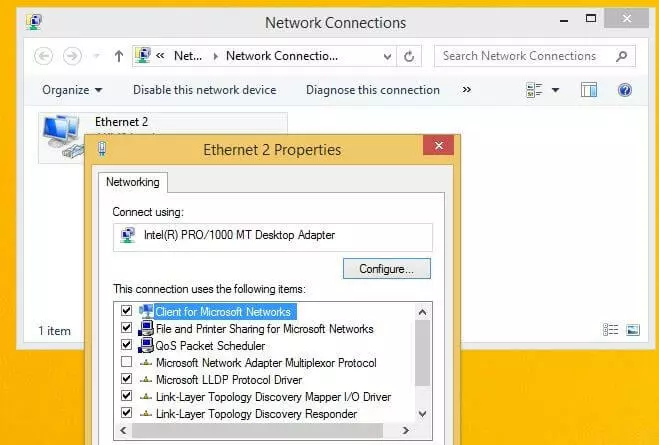
Task: Uncheck Client for Microsoft Networks
Action: [x=126, y=312]
